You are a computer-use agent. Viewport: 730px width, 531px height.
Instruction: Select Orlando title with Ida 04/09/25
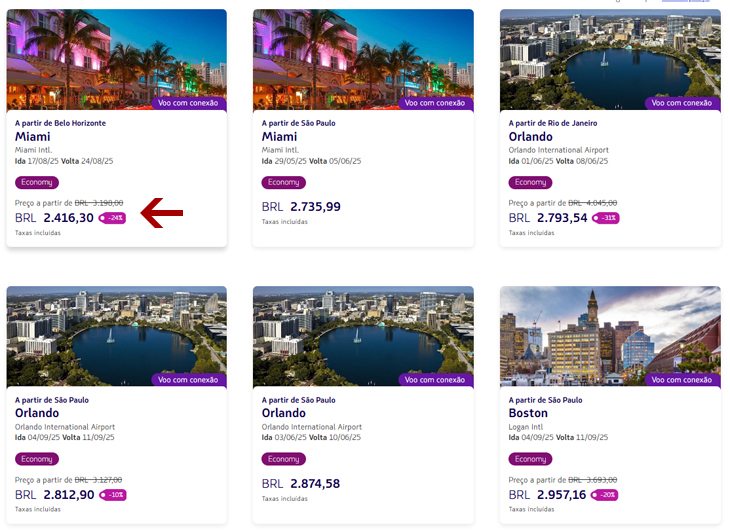click(37, 413)
